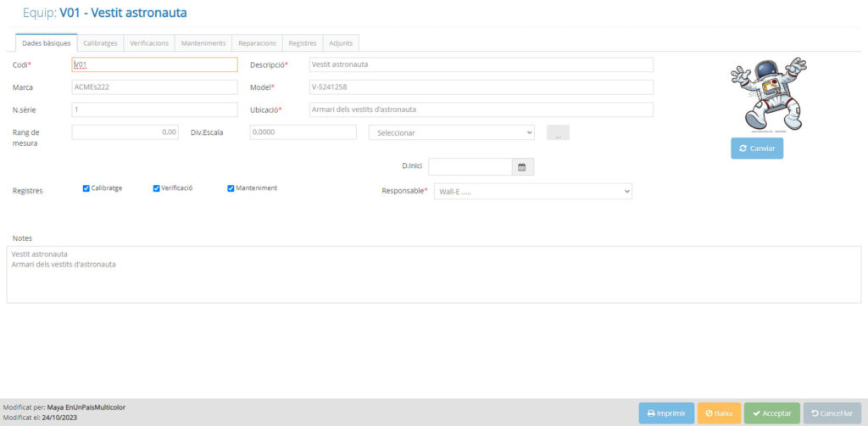Select the N.sèrie input field
The width and height of the screenshot is (868, 426).
154,109
